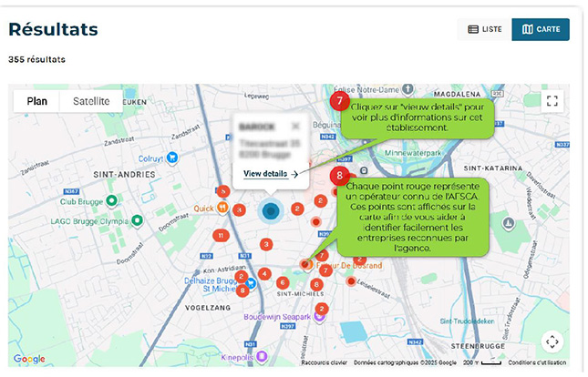Toggle fullscreen map view

pyautogui.click(x=551, y=101)
